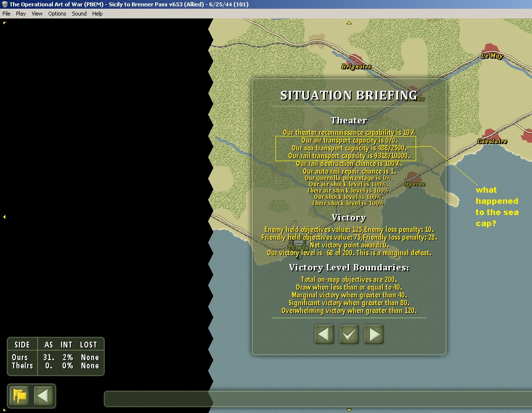
Task: Click the 'AS' column header
Action: [x=48, y=345]
